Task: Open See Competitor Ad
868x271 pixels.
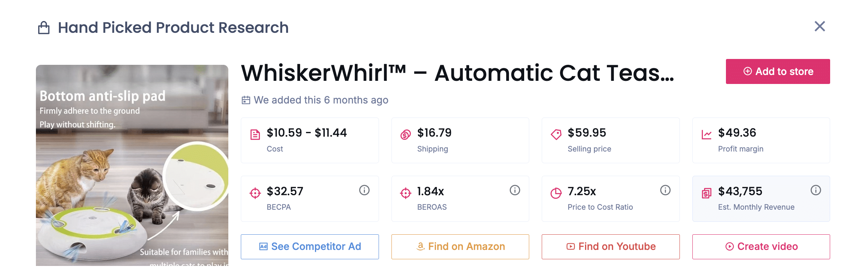Action: [309, 246]
